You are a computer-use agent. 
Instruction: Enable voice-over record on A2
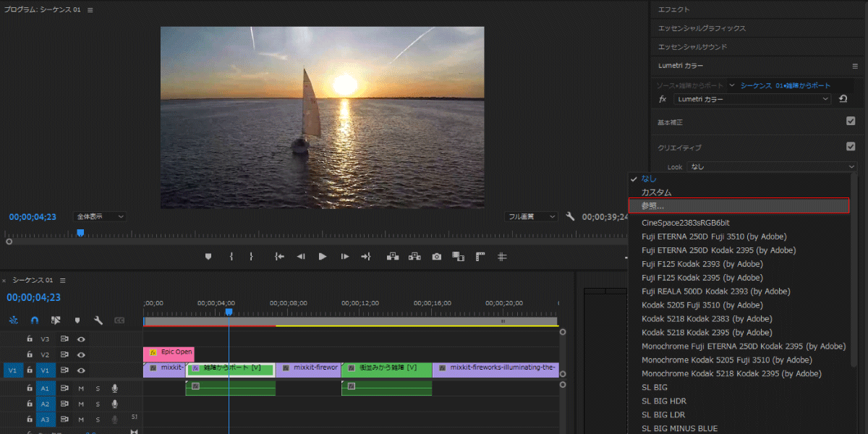[114, 404]
